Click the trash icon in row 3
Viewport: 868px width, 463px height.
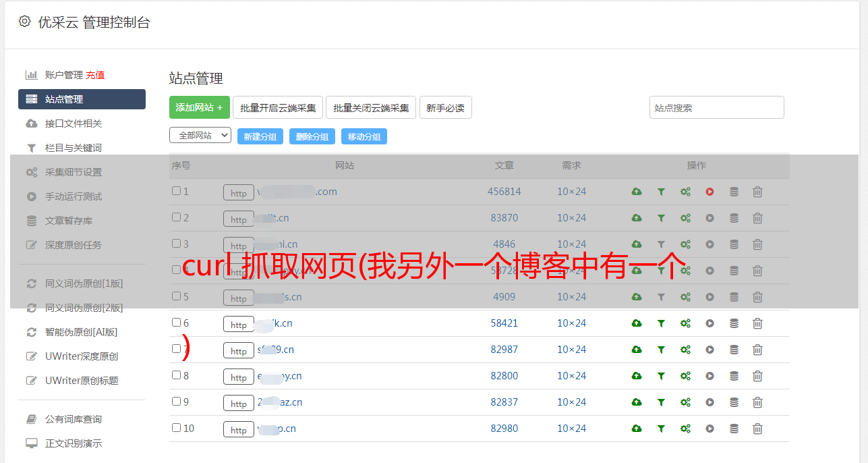757,244
